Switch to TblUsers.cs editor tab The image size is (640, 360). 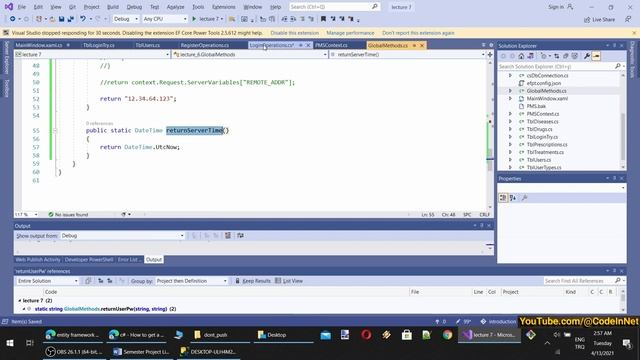pos(148,45)
